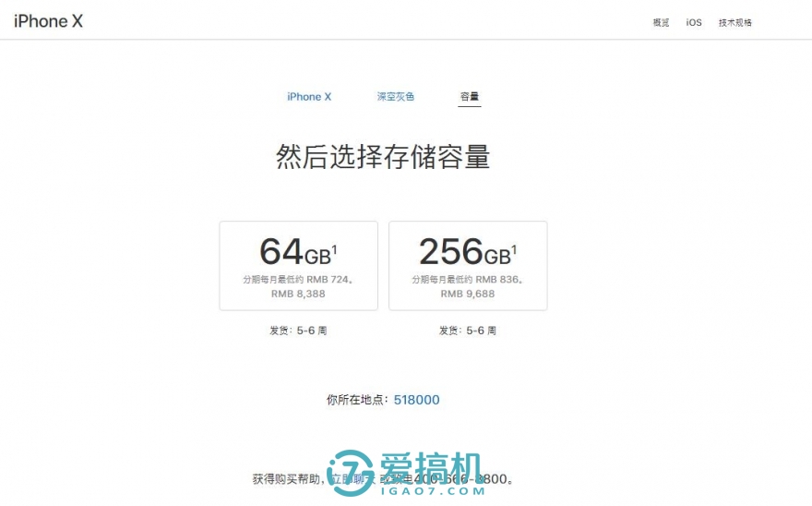Choose the 256GB storage option card
This screenshot has height=506, width=812.
(468, 266)
